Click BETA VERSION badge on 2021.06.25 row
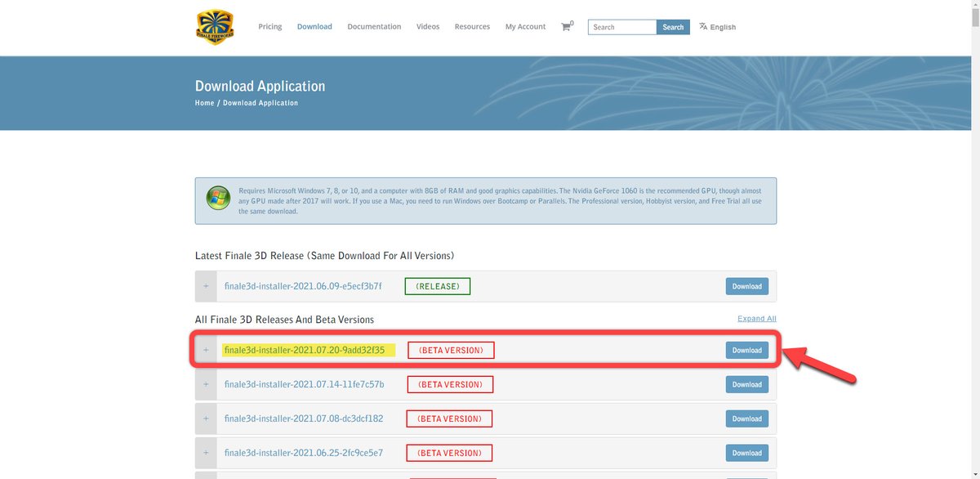980x479 pixels. 449,453
